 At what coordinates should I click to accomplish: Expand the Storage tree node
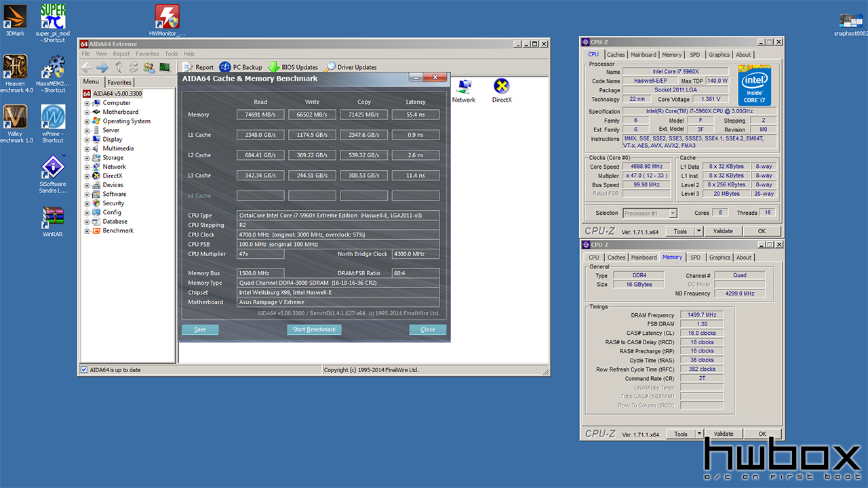coord(87,158)
